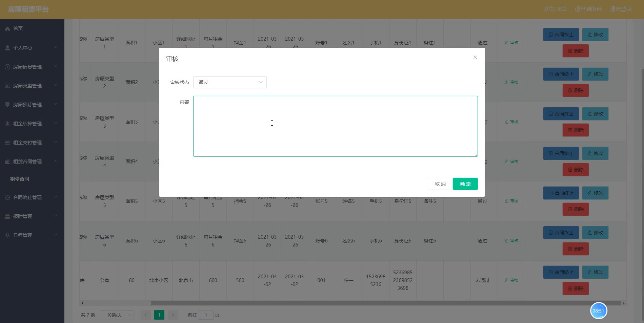Open the 审核状态 dropdown showing 通过
This screenshot has width=644, height=323.
pos(230,82)
